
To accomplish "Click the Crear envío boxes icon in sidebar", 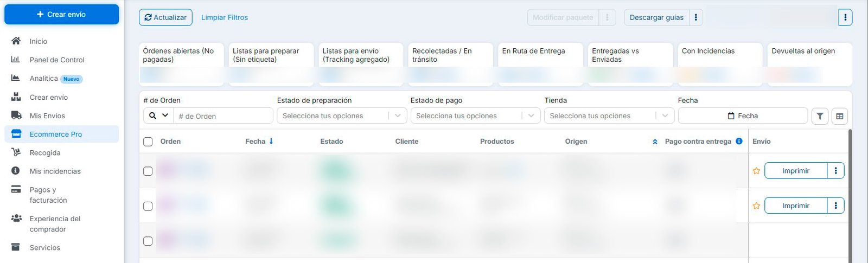I will tap(16, 97).
